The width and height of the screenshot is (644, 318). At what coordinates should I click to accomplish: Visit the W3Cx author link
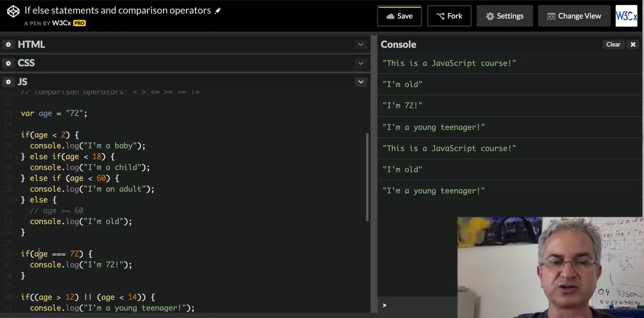pos(61,23)
